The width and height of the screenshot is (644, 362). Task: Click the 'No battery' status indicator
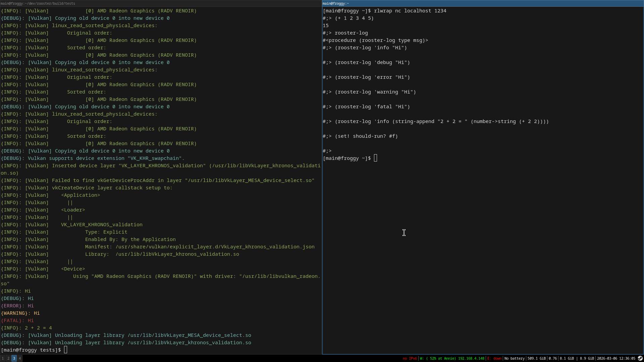(x=514, y=358)
